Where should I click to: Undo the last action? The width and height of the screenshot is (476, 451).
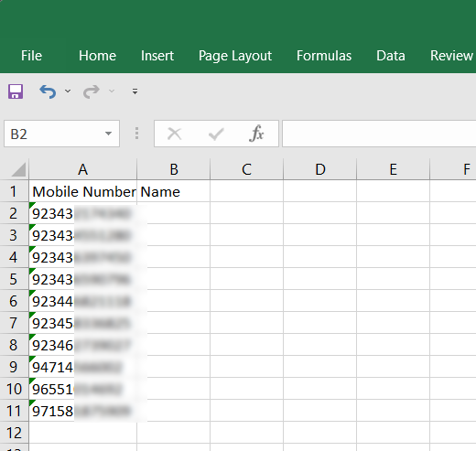[48, 91]
